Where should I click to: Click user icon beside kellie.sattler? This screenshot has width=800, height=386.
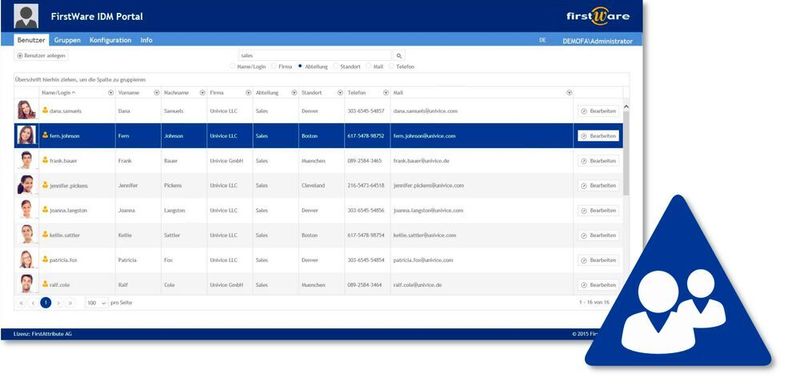coord(45,235)
